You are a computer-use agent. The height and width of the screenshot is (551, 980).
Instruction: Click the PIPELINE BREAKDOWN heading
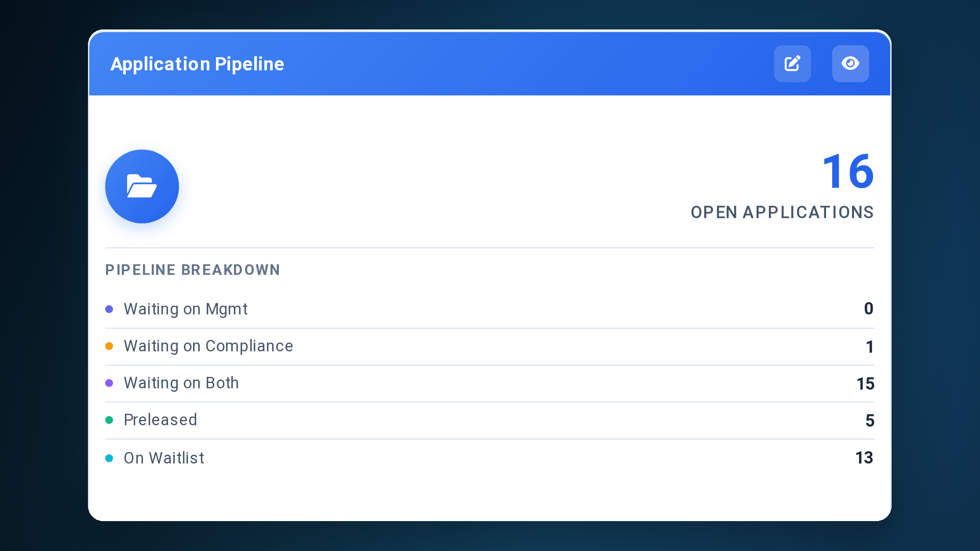pyautogui.click(x=193, y=270)
